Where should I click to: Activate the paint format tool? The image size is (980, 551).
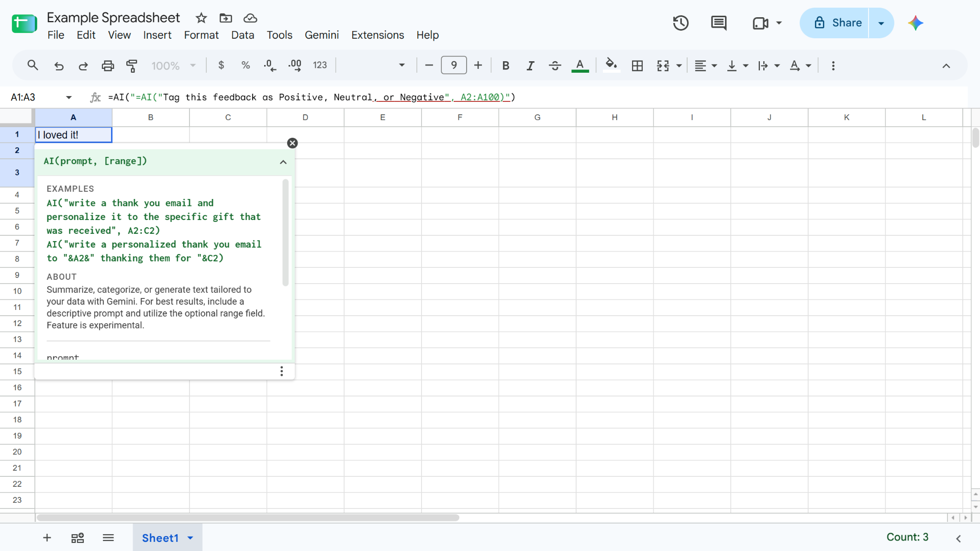132,66
